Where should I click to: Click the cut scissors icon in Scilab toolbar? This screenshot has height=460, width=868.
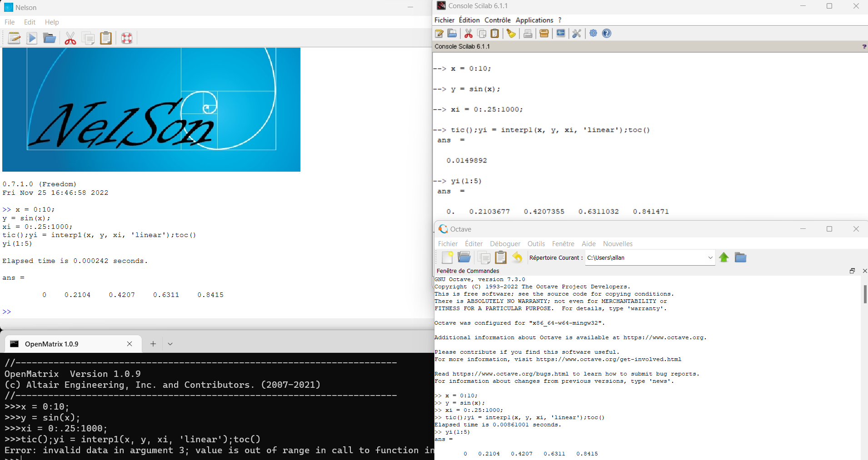click(469, 33)
